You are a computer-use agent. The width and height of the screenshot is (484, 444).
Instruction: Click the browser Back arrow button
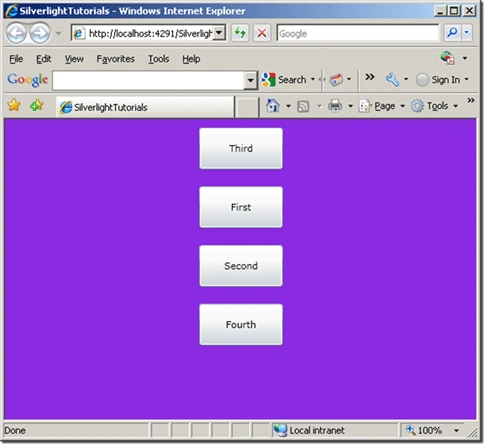16,33
